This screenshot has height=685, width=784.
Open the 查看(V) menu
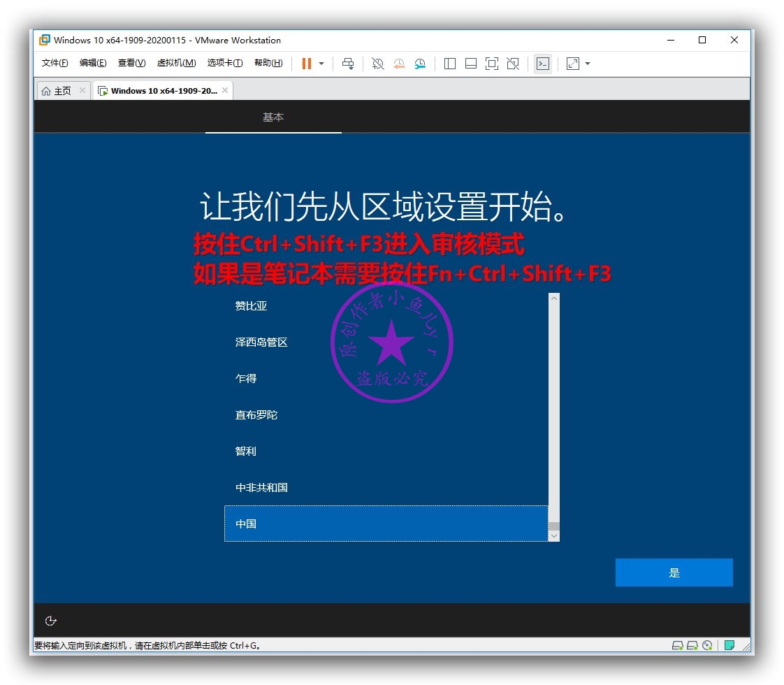[131, 62]
